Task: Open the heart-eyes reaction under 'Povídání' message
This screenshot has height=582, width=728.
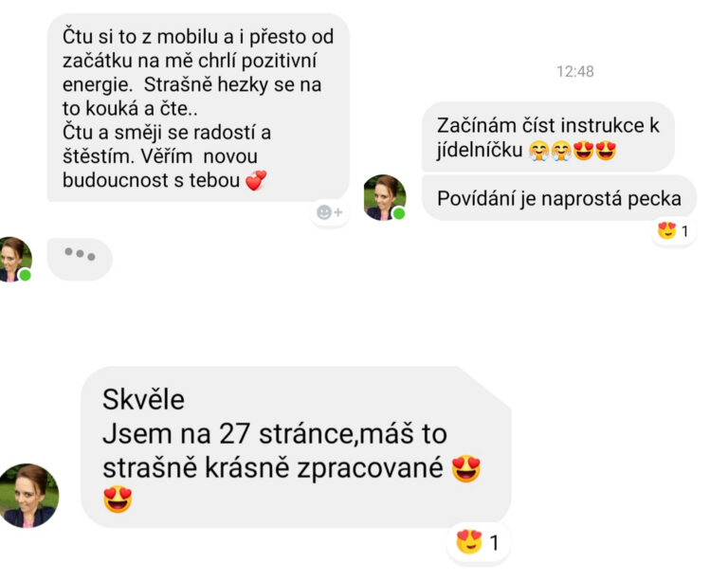Action: coord(673,230)
